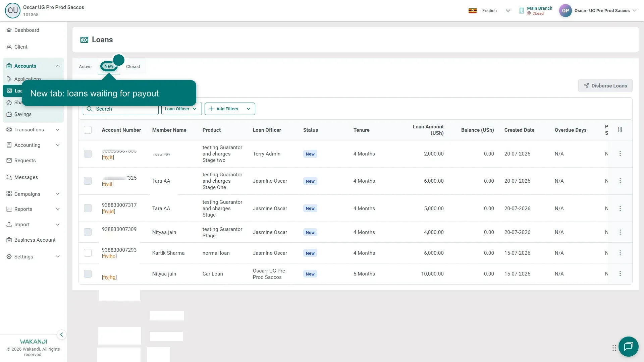Click the loans Search field
644x362 pixels.
pos(121,109)
